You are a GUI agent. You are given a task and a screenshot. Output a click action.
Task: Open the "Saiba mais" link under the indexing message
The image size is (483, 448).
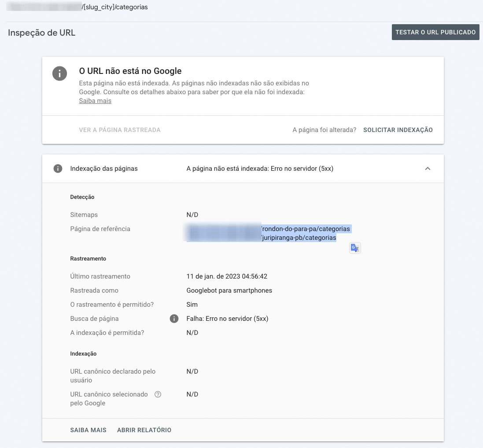tap(95, 101)
